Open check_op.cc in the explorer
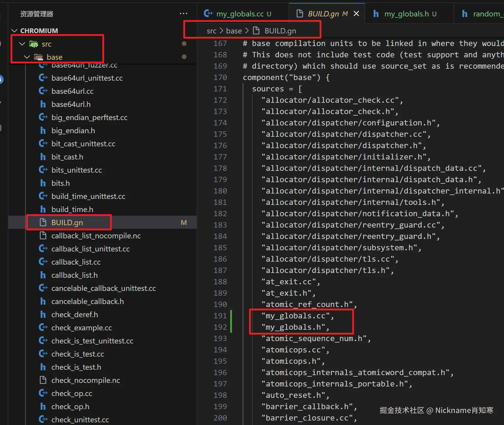 click(72, 393)
